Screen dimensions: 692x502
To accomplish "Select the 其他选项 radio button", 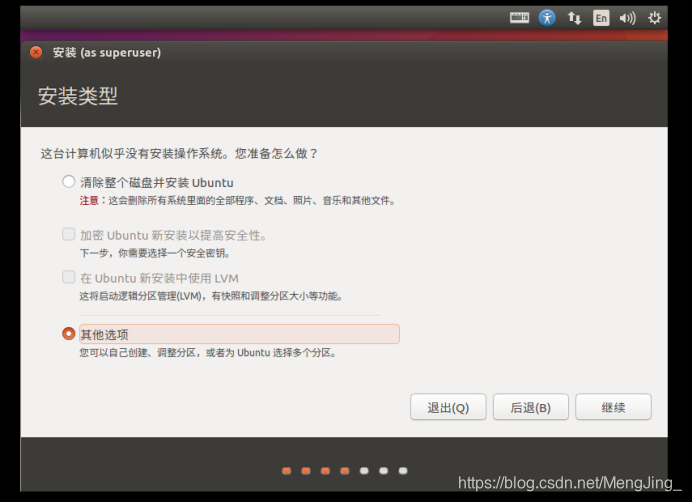I will 68,333.
